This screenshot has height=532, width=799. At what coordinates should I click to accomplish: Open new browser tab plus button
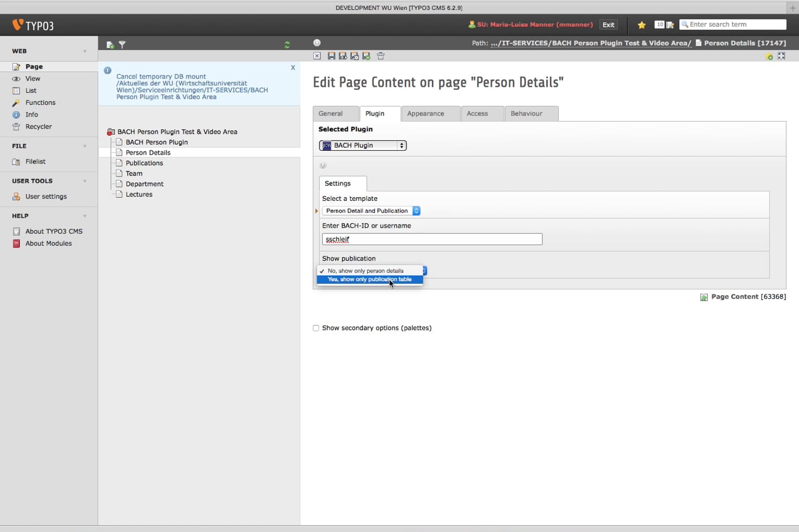click(793, 7)
